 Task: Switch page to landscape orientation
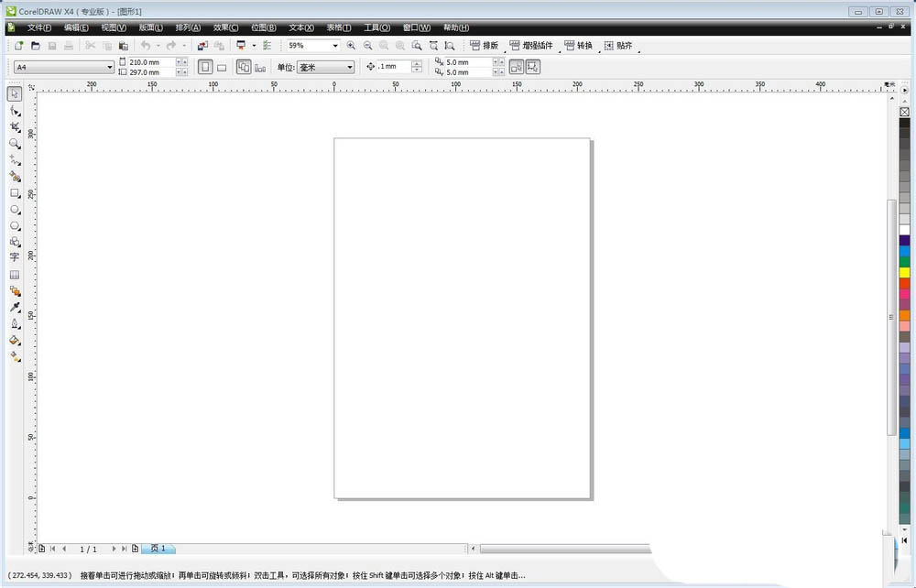tap(222, 67)
